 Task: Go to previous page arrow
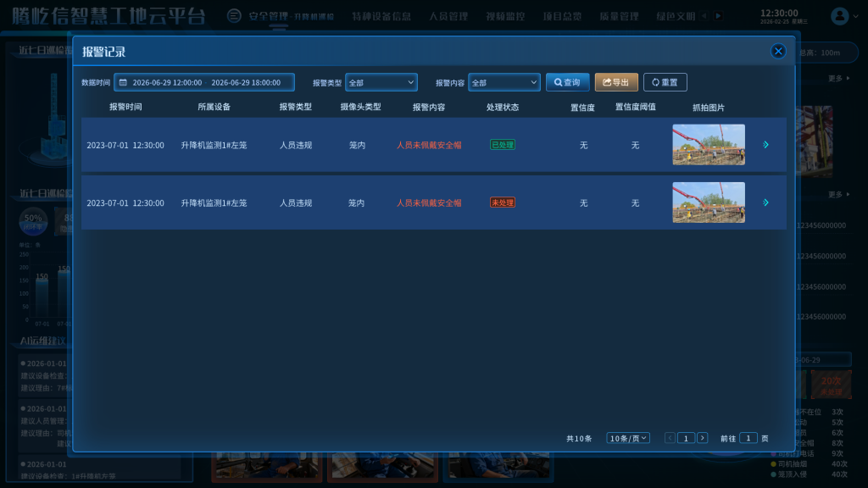pos(670,438)
